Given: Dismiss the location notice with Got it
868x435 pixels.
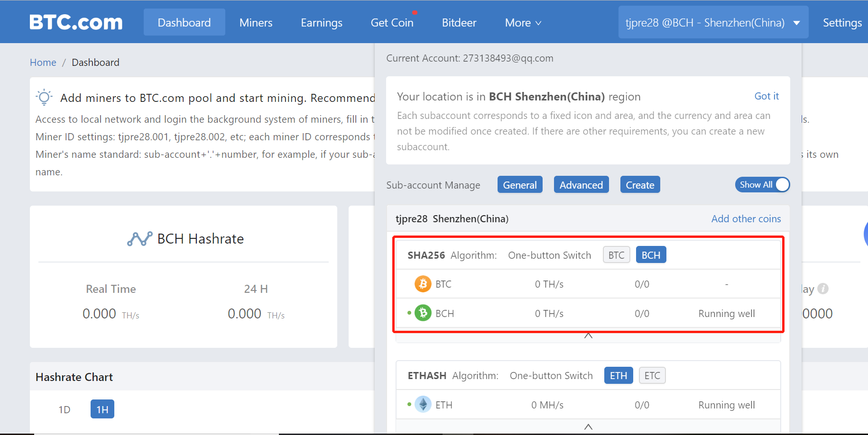Looking at the screenshot, I should pyautogui.click(x=766, y=96).
